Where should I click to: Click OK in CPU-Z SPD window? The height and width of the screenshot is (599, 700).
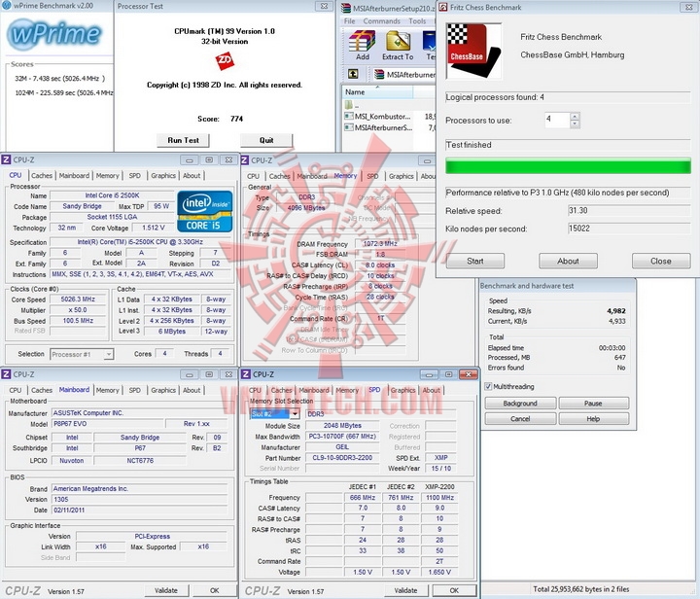[454, 590]
